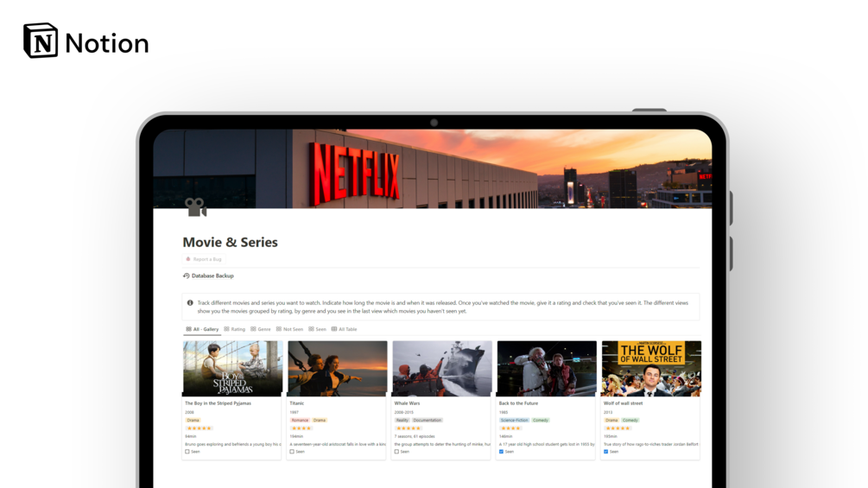The width and height of the screenshot is (868, 488).
Task: Check the Seen box on Whale Wars
Action: (396, 452)
